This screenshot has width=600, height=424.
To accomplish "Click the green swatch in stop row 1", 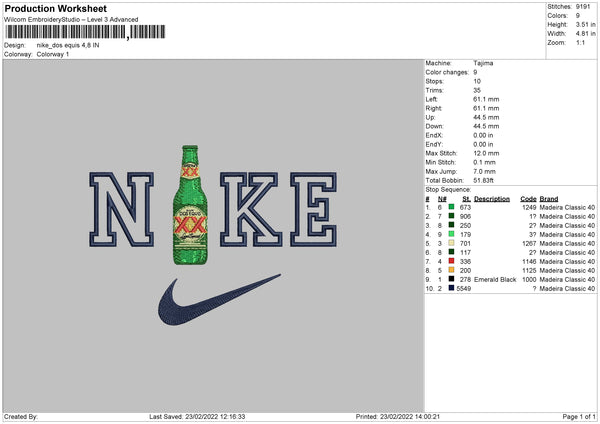I will 452,207.
